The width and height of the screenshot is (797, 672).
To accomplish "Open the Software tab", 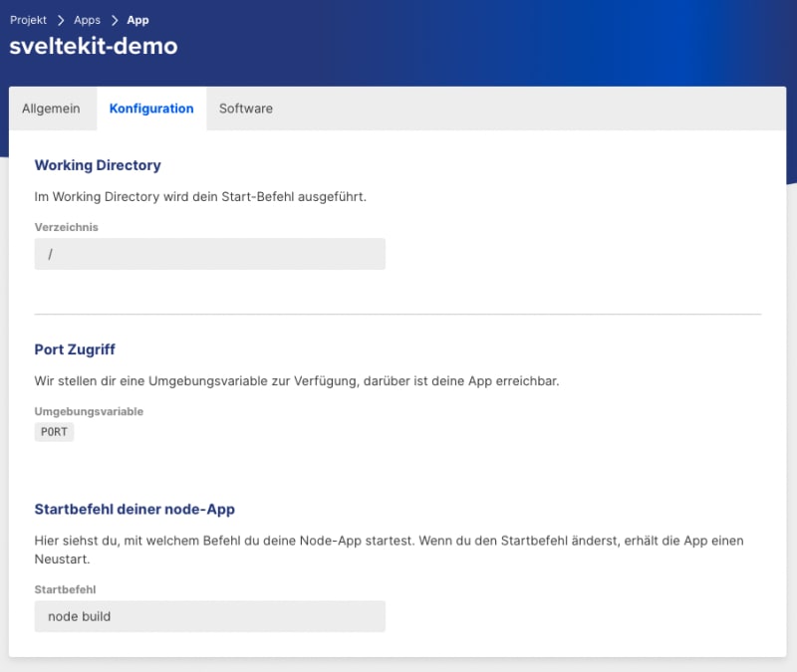I will tap(246, 109).
